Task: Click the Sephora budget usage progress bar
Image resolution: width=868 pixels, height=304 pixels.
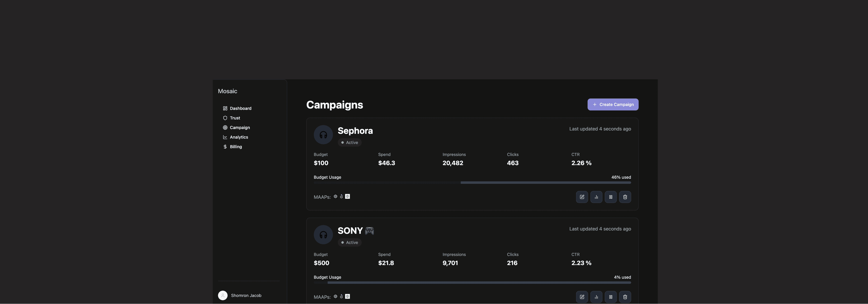Action: [x=472, y=183]
